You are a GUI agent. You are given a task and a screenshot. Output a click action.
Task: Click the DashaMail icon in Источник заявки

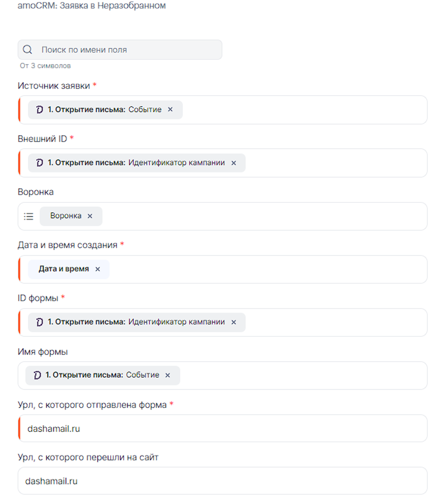point(40,110)
